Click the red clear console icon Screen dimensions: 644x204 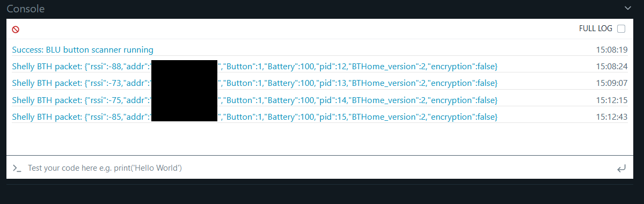coord(16,30)
